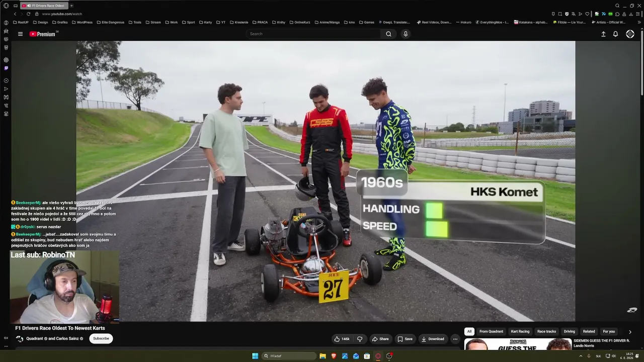The image size is (644, 362).
Task: Select the 'From Quadrant' filter chip
Action: click(491, 331)
